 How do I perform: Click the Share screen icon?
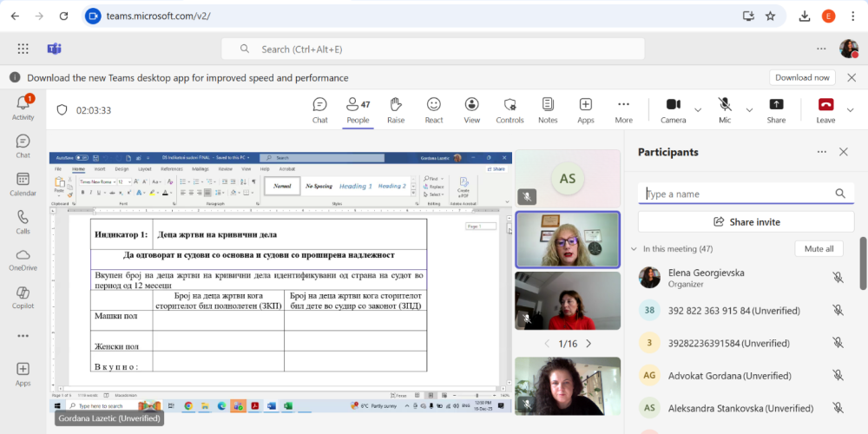(x=776, y=109)
